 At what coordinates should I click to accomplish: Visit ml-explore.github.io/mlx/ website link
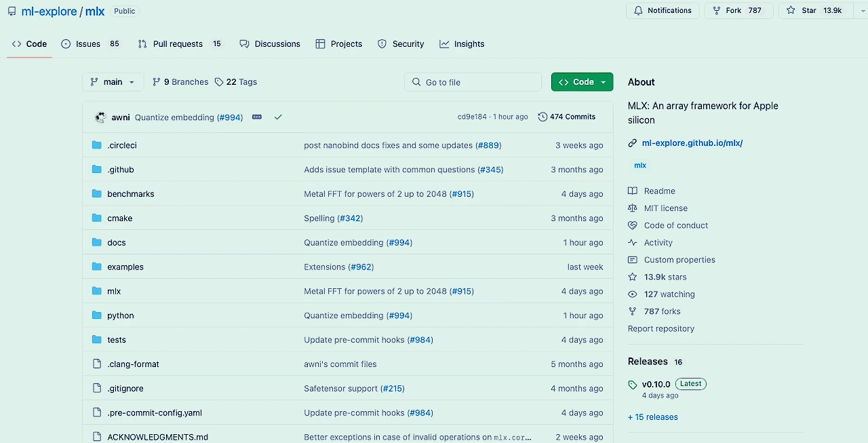coord(692,143)
